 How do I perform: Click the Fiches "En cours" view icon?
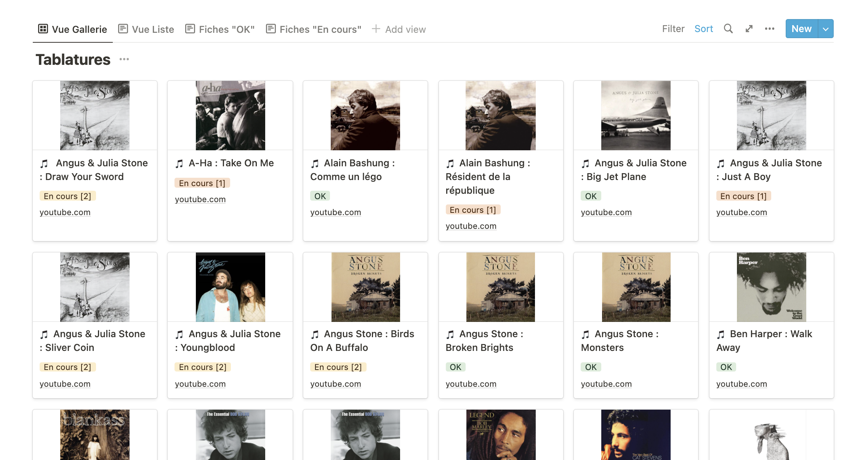(271, 29)
